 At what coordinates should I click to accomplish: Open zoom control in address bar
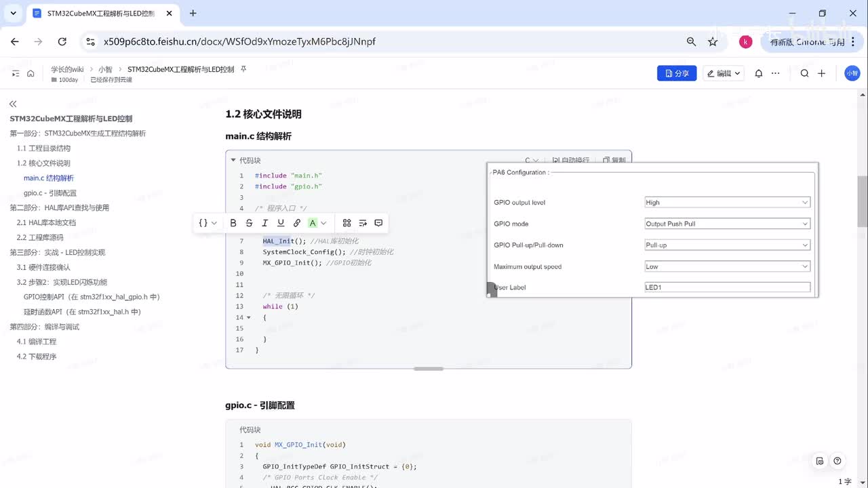click(x=691, y=41)
